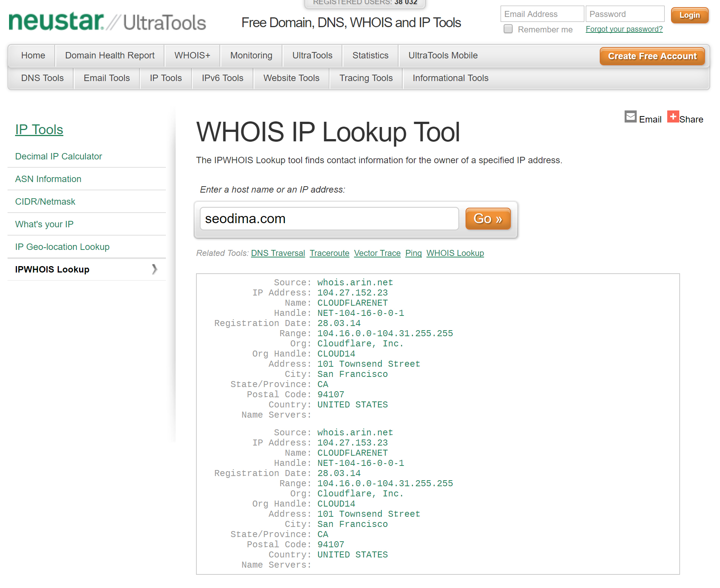Screen dimensions: 720x588
Task: Select the Informational Tools tab
Action: pyautogui.click(x=450, y=78)
